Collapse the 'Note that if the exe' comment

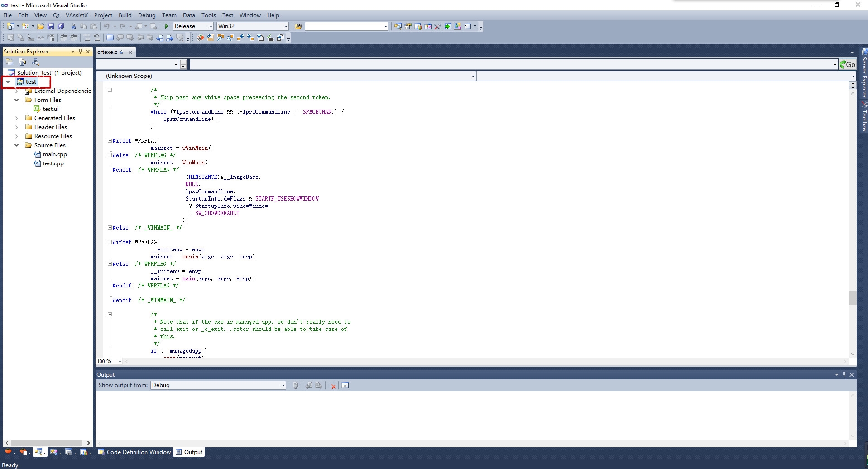pyautogui.click(x=110, y=314)
